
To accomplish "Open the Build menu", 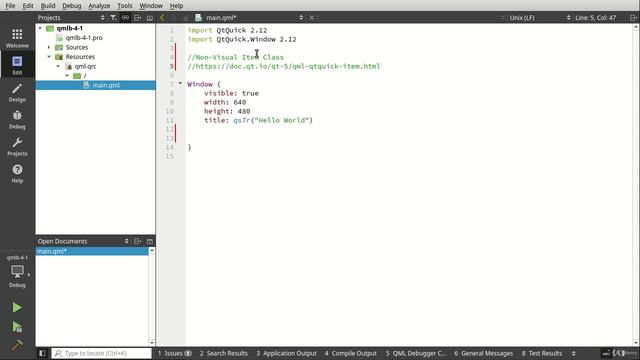I will tap(48, 6).
